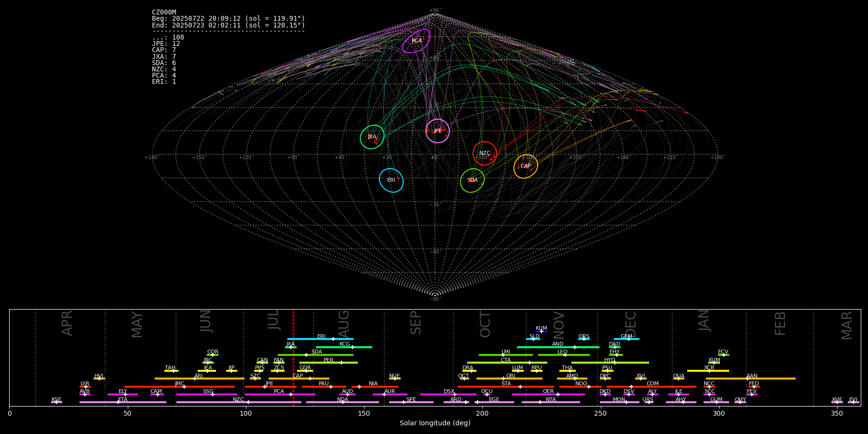Click the ETA shower bar
Screen dimensions: 868x434
pyautogui.click(x=122, y=402)
